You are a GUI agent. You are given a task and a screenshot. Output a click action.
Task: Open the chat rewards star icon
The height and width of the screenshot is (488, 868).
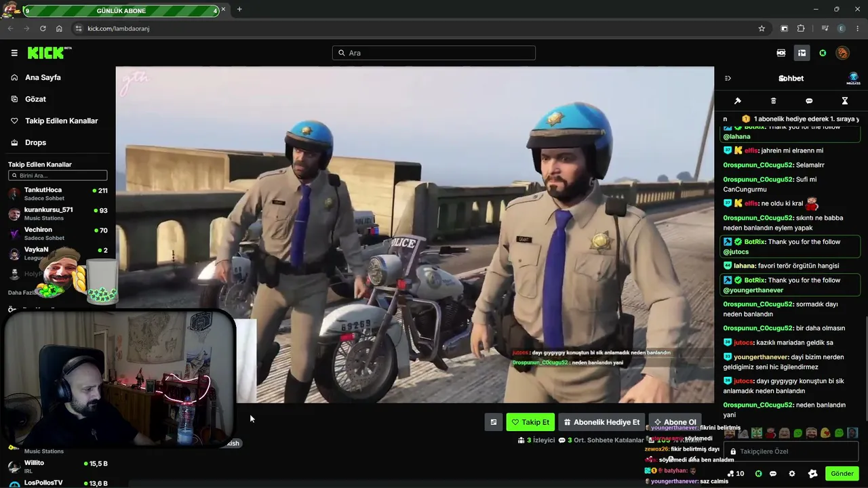813,474
